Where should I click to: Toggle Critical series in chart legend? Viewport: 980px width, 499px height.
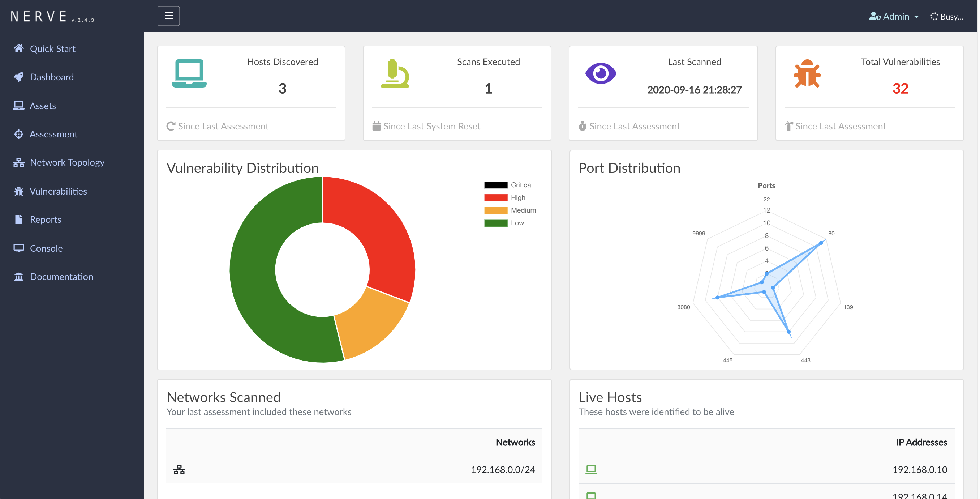point(508,185)
